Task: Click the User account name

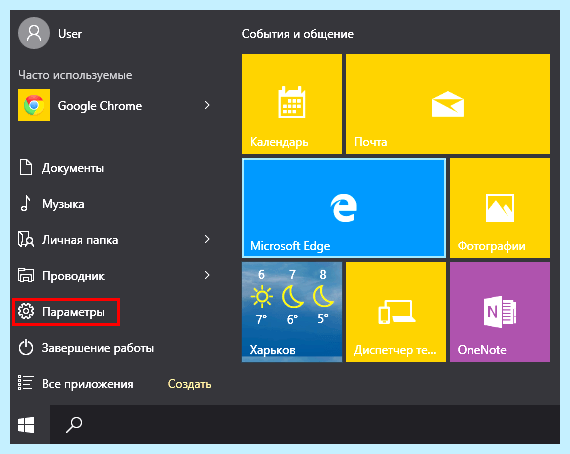Action: point(70,34)
